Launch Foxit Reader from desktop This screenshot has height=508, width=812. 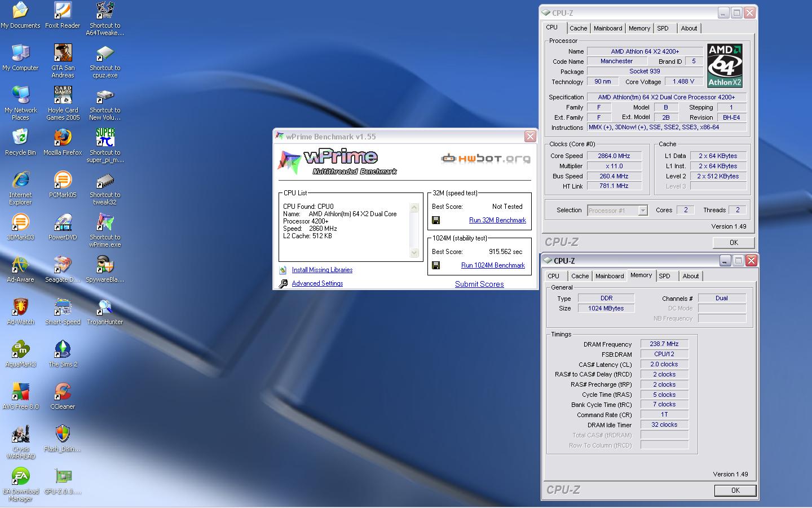click(x=63, y=15)
